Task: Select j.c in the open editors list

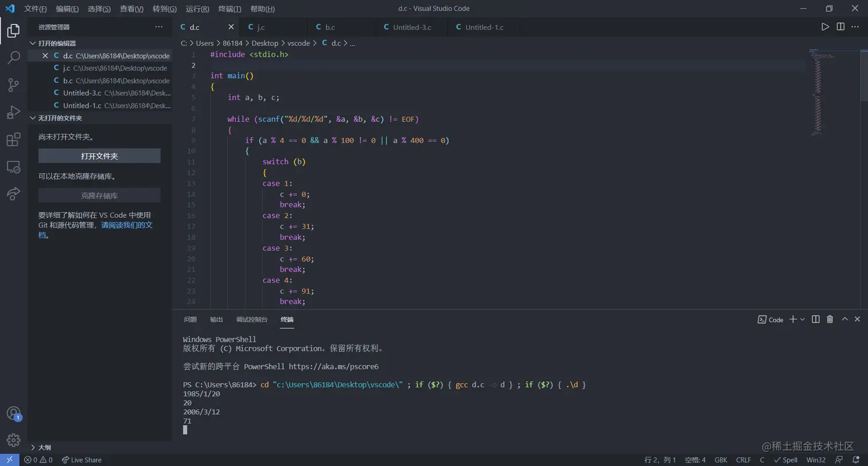Action: pyautogui.click(x=100, y=68)
